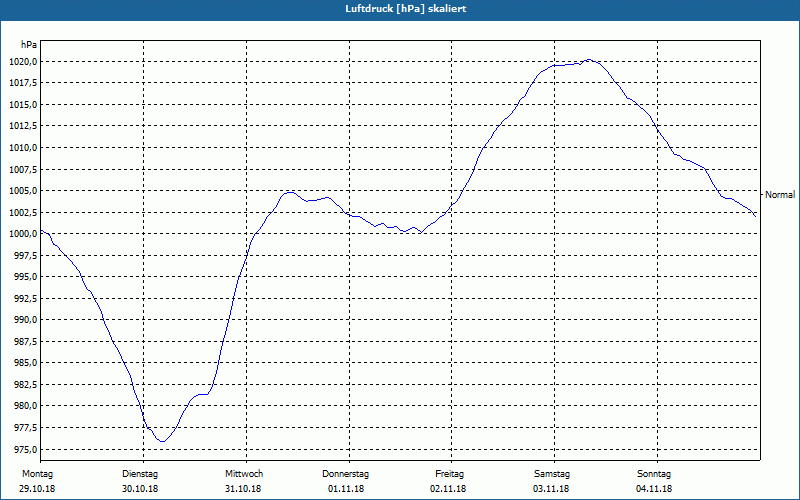The height and width of the screenshot is (500, 800).
Task: Select the Freitag day label
Action: pos(449,474)
